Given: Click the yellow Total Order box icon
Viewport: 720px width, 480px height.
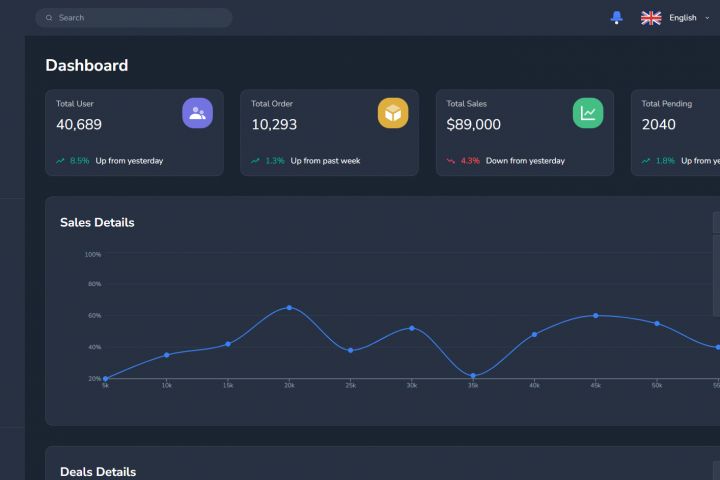Looking at the screenshot, I should click(393, 113).
